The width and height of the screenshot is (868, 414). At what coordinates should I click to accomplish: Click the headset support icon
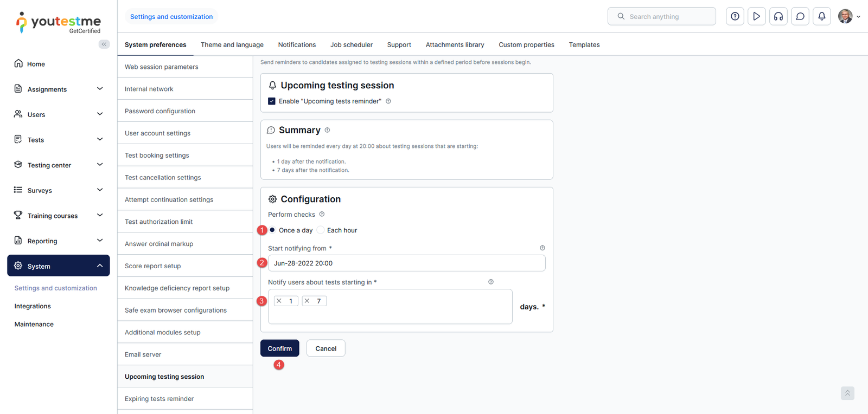coord(778,16)
